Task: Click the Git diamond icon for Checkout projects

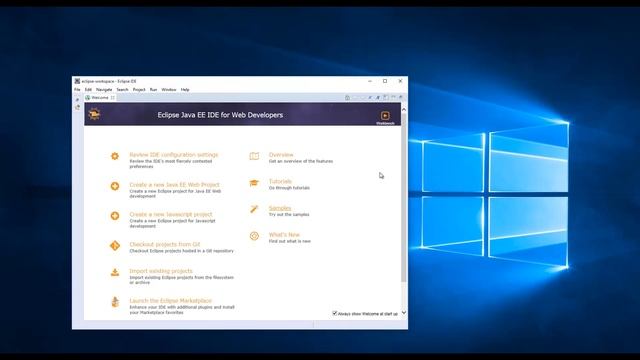Action: (115, 245)
